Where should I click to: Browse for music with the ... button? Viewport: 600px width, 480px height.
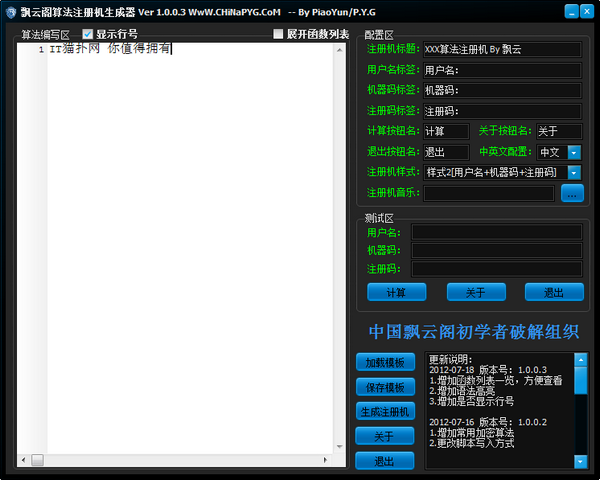coord(572,193)
